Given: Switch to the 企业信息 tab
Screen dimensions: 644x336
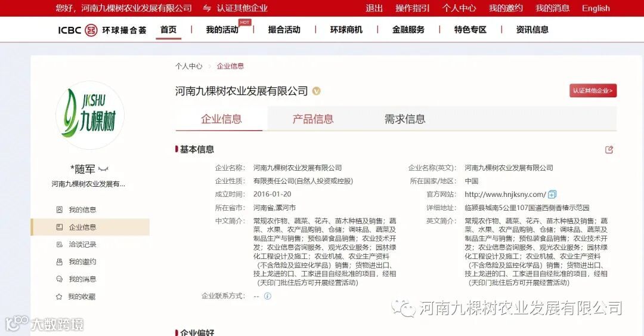Looking at the screenshot, I should pyautogui.click(x=221, y=119).
